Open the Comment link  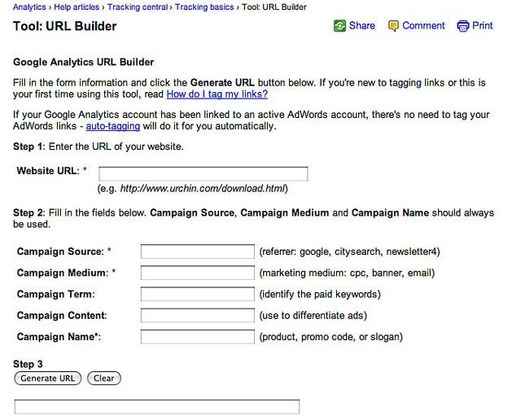point(423,26)
